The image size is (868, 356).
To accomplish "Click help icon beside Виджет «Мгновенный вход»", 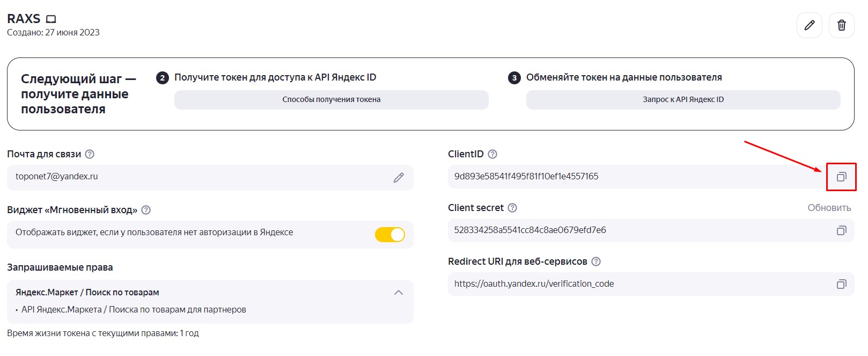I will click(146, 210).
